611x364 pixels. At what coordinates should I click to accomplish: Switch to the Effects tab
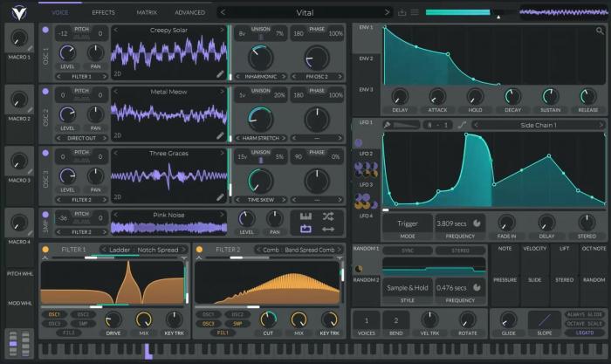[x=103, y=12]
